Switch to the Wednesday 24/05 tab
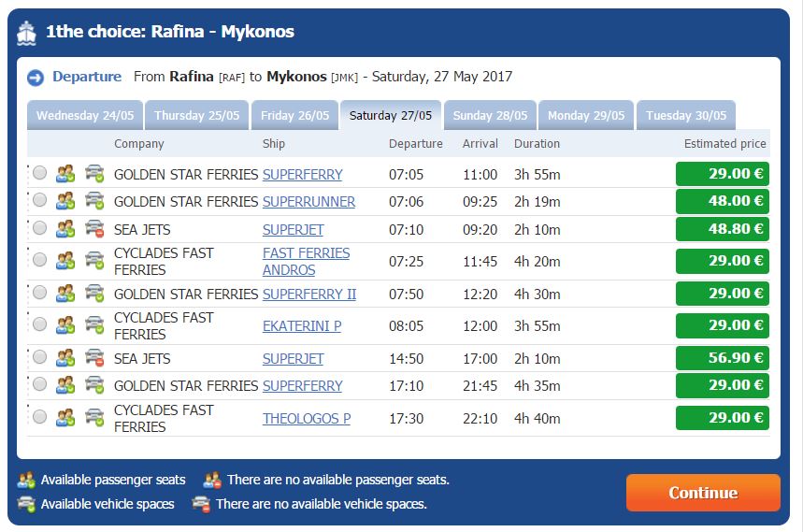Screen dimensions: 803x532 tap(85, 115)
